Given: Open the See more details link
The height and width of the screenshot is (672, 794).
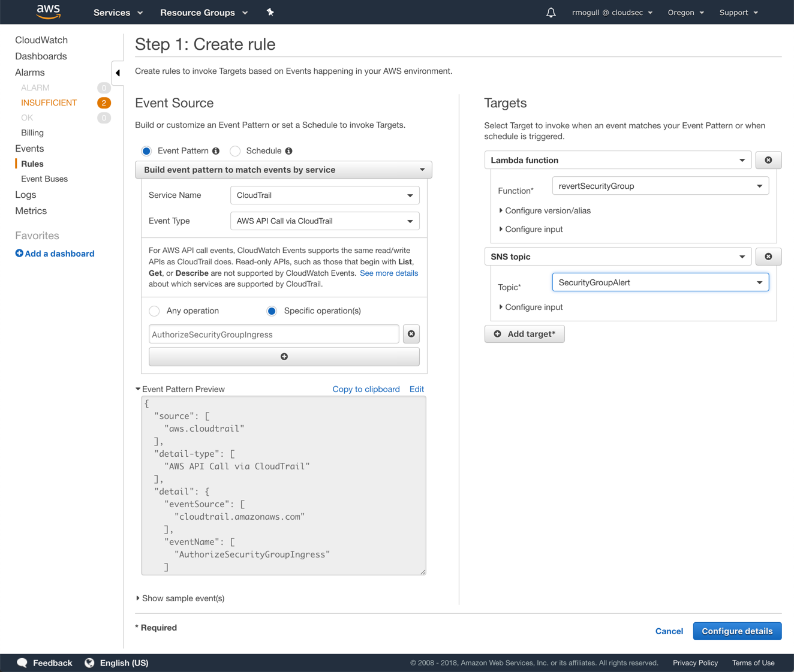Looking at the screenshot, I should 389,273.
